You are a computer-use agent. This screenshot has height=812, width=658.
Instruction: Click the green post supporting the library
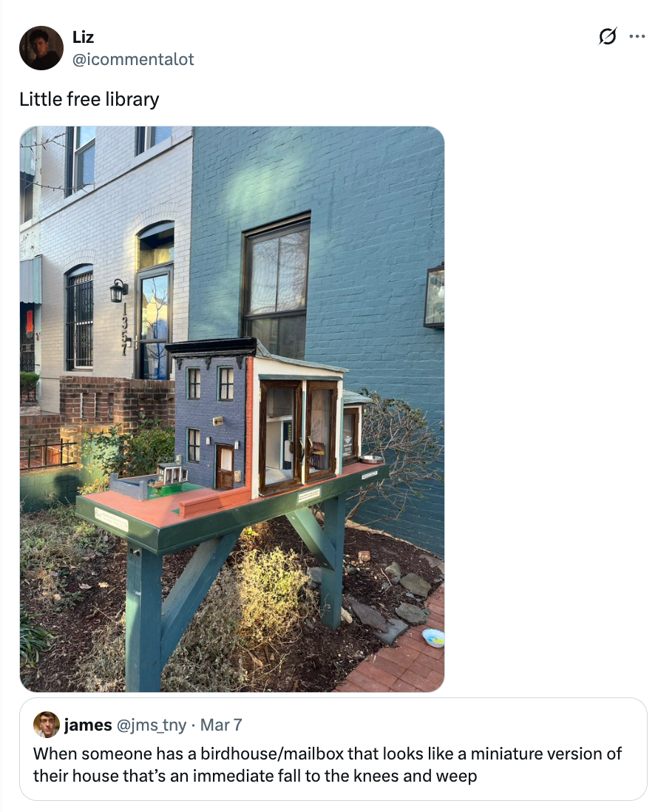click(x=143, y=620)
